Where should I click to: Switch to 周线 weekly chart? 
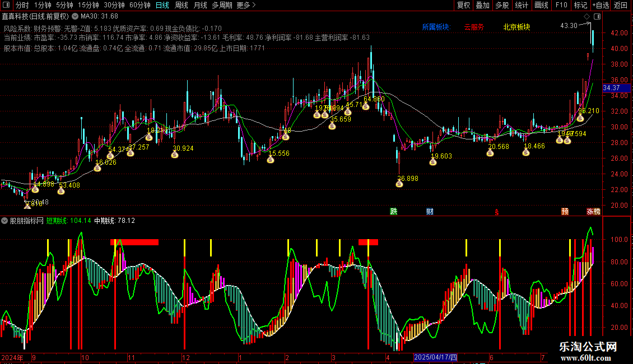[181, 5]
